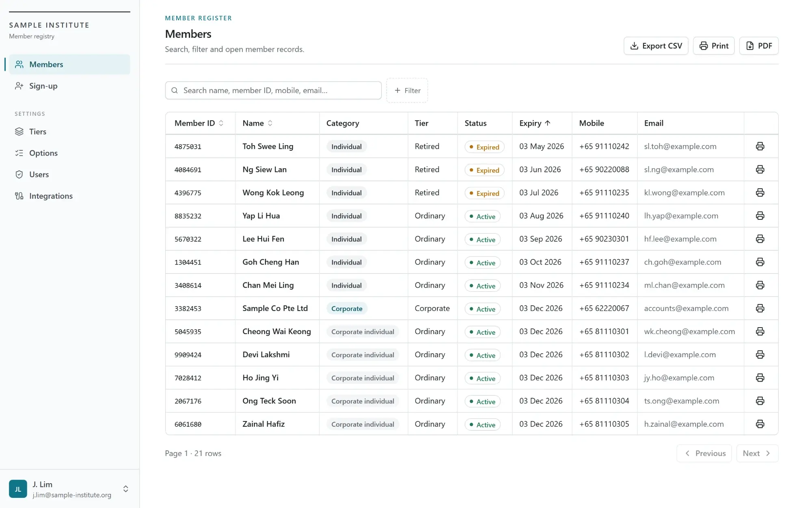812x508 pixels.
Task: Click Individual badge for Goh Cheng Han
Action: point(346,262)
